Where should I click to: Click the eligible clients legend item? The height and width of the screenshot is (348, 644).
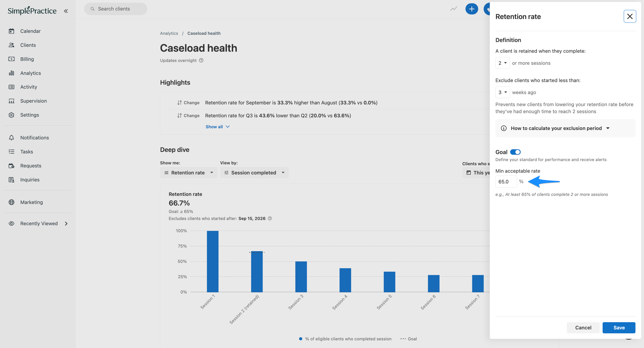[x=345, y=339]
